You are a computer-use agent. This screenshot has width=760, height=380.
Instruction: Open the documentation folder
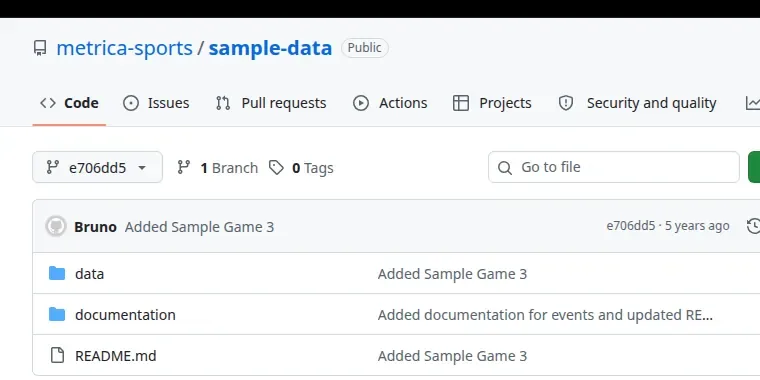pyautogui.click(x=125, y=315)
